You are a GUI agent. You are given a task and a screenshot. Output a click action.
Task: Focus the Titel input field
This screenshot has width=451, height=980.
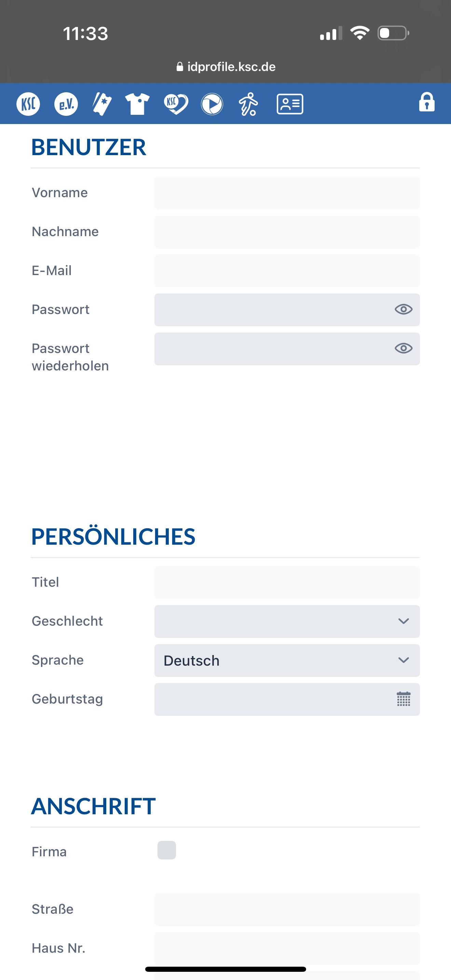pos(287,583)
